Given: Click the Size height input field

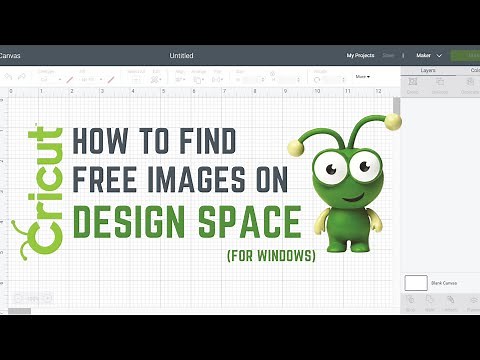Looking at the screenshot, I should click(x=289, y=80).
